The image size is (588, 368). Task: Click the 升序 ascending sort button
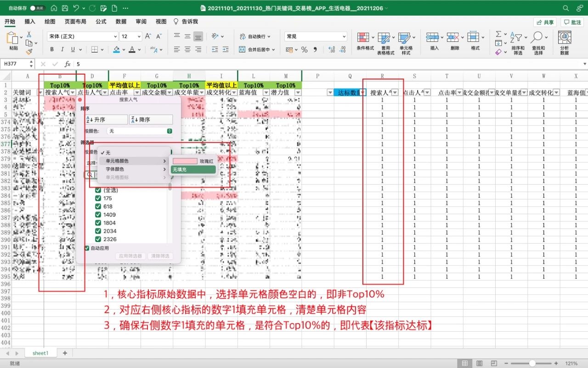107,120
